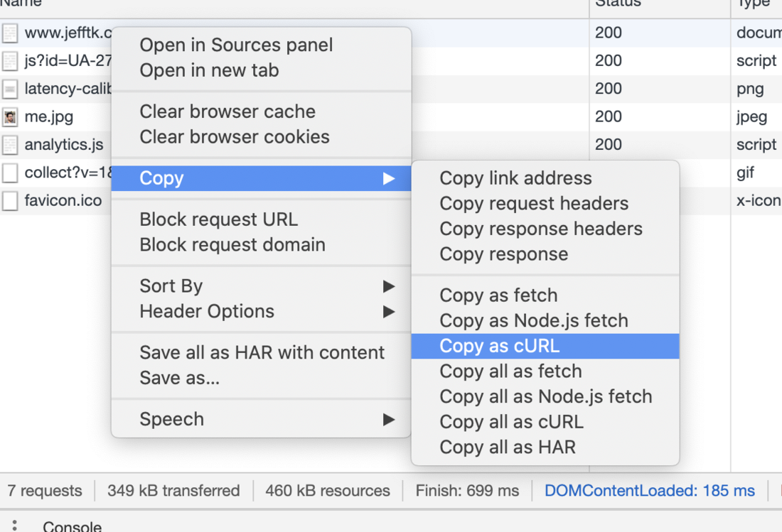782x532 pixels.
Task: Click the document icon beside www.jefftk.c row
Action: pyautogui.click(x=10, y=33)
